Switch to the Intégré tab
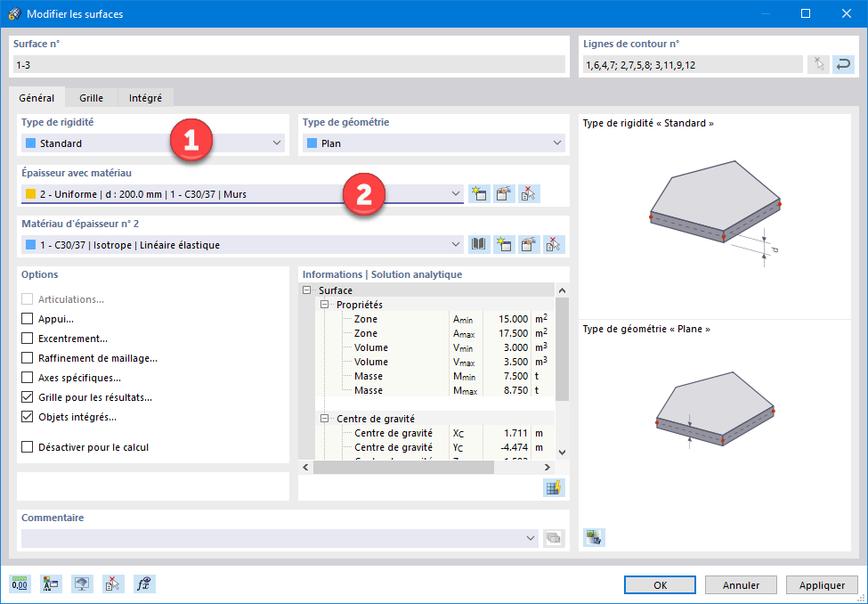868x604 pixels. [146, 98]
